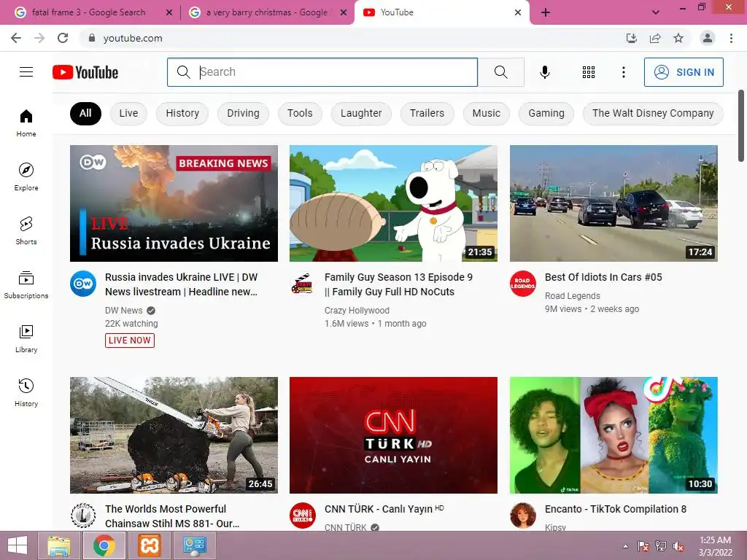The width and height of the screenshot is (747, 560).
Task: Open the Crazy Hollywood channel avatar
Action: pos(303,284)
